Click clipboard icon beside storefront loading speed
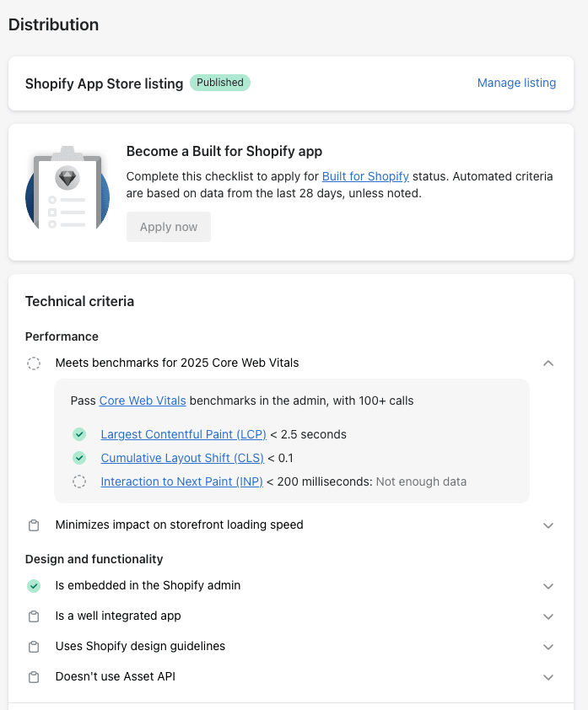This screenshot has width=588, height=710. (x=34, y=525)
